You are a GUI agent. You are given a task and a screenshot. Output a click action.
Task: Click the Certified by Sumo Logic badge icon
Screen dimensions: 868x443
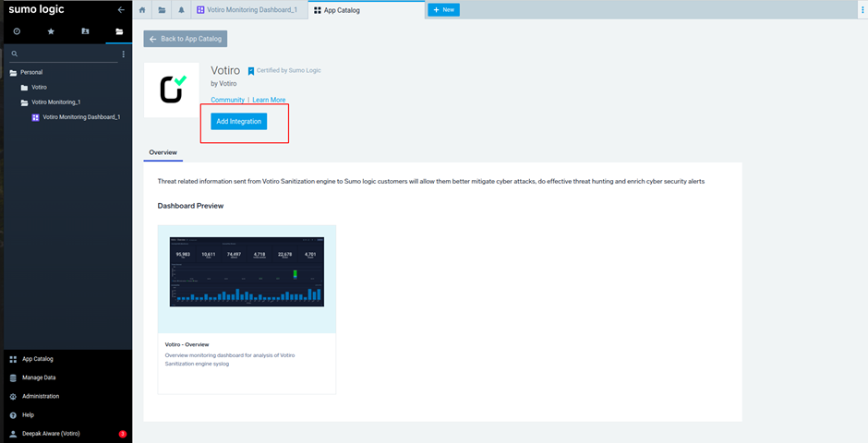click(x=251, y=71)
